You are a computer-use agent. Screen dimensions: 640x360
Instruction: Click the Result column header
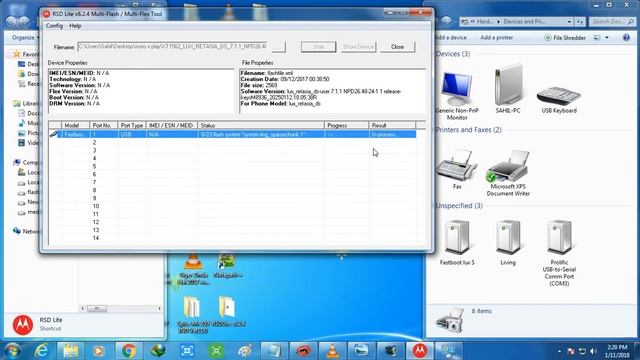coord(392,125)
